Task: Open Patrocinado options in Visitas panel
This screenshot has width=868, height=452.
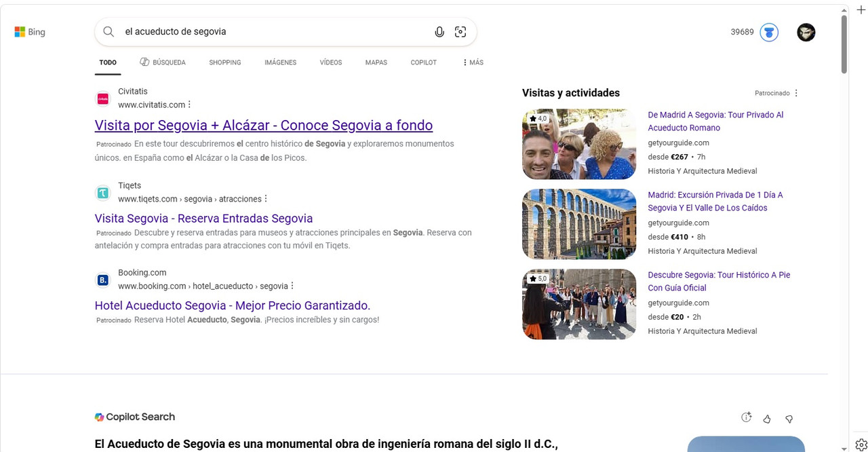Action: 796,93
